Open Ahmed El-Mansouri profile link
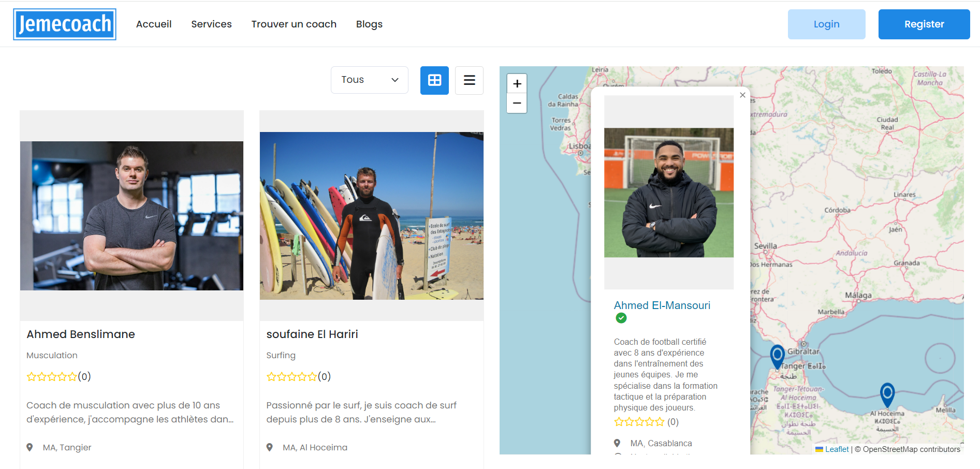The height and width of the screenshot is (469, 980). (662, 305)
